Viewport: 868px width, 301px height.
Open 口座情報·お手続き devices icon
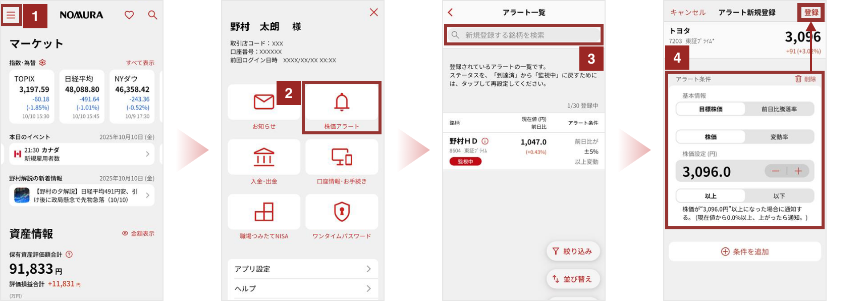[342, 157]
